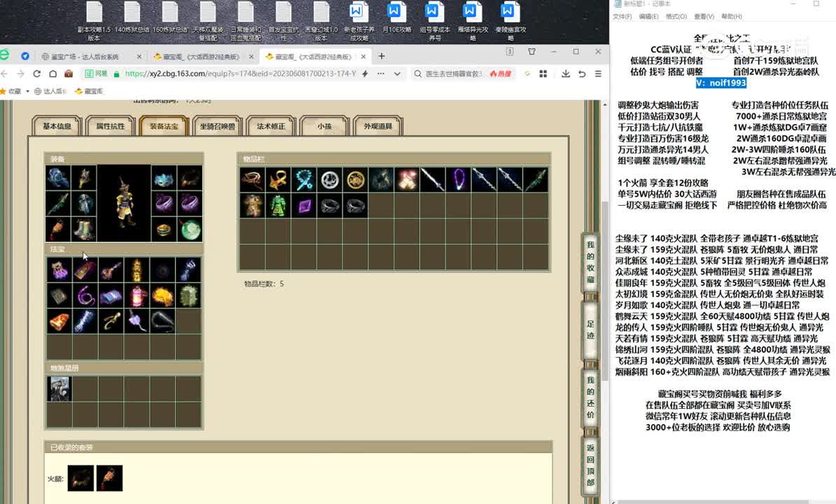Screen dimensions: 836x504
Task: Go forward in the browser
Action: click(20, 73)
